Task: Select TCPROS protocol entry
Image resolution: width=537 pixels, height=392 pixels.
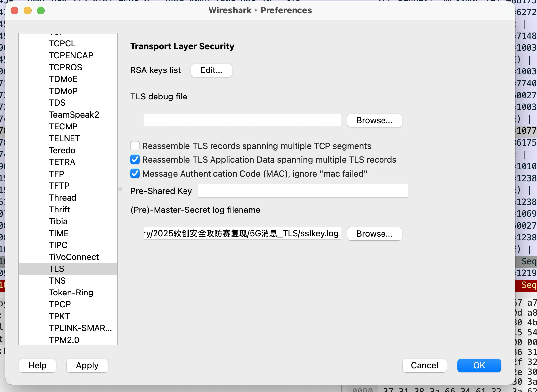Action: click(x=68, y=67)
